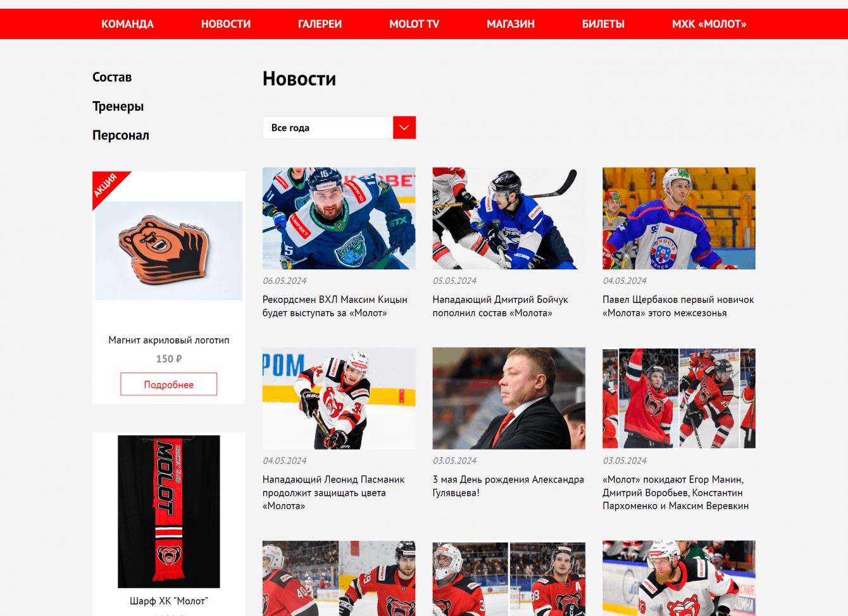The image size is (848, 616).
Task: Open the Персонал sidebar link
Action: coord(121,135)
